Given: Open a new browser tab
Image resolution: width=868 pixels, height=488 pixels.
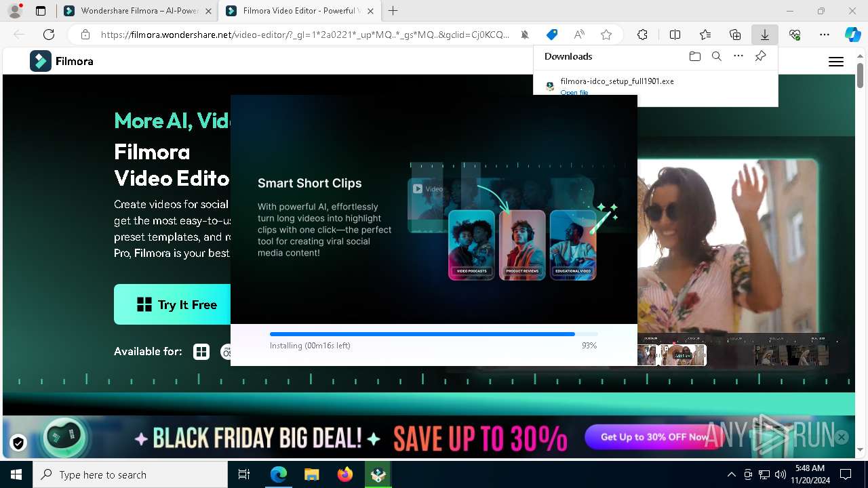Looking at the screenshot, I should (x=393, y=11).
